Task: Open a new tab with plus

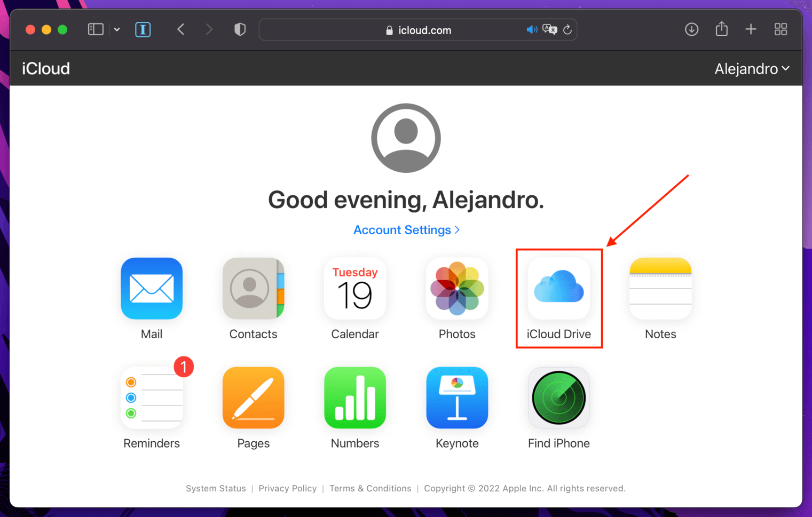Action: [751, 29]
